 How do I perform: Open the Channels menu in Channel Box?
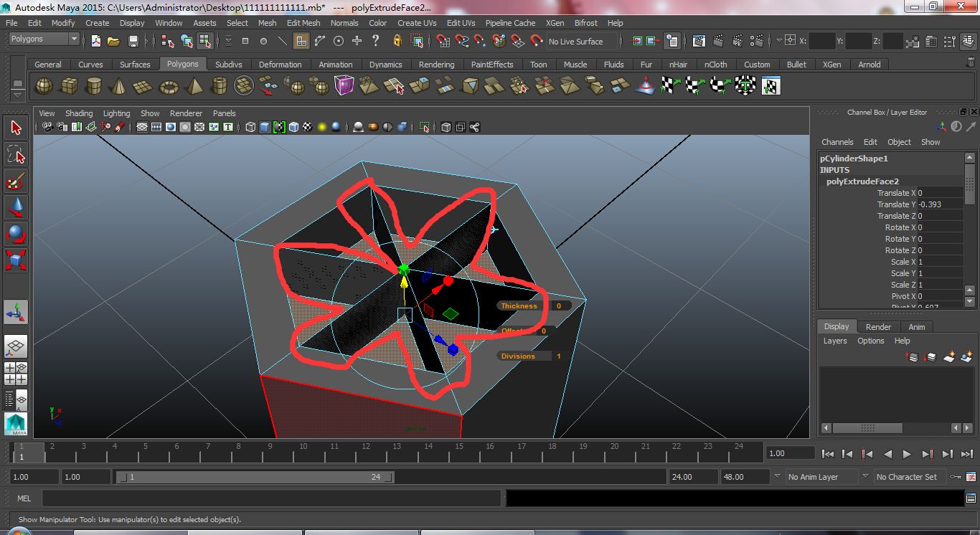tap(837, 142)
